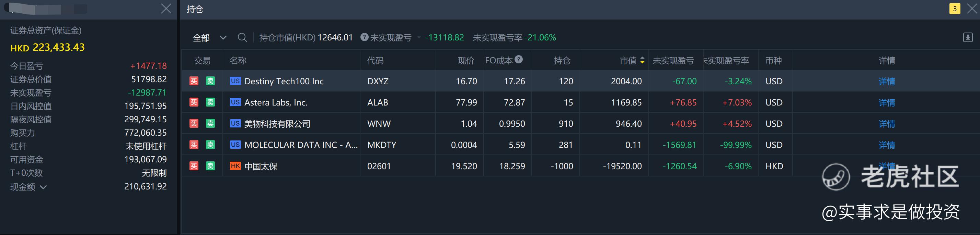Click the 交易 column header

click(x=203, y=60)
